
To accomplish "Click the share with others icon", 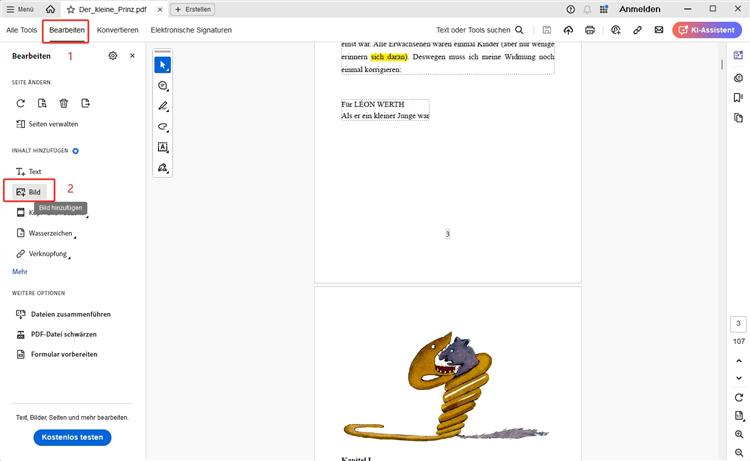I will click(615, 30).
